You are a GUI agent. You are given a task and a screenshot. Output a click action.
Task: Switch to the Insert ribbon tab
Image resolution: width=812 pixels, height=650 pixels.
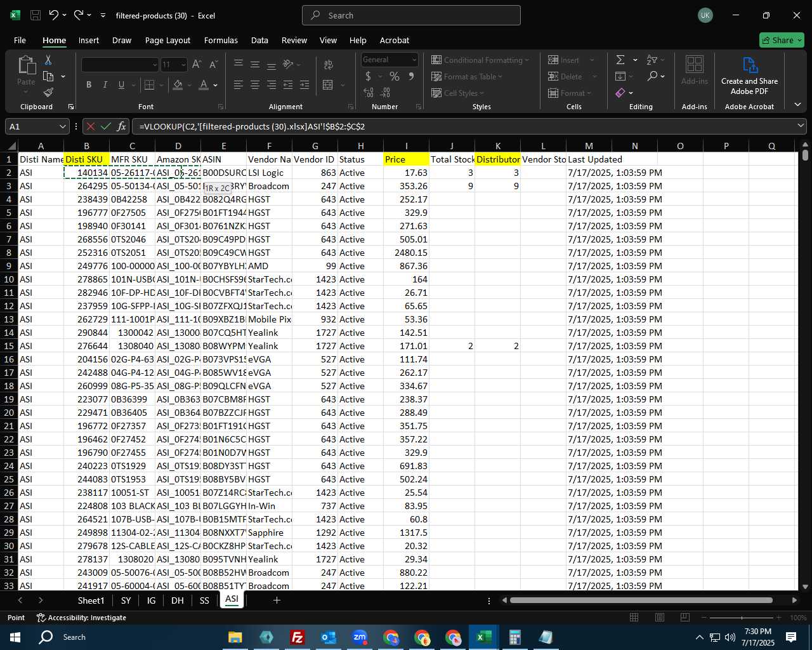tap(89, 40)
